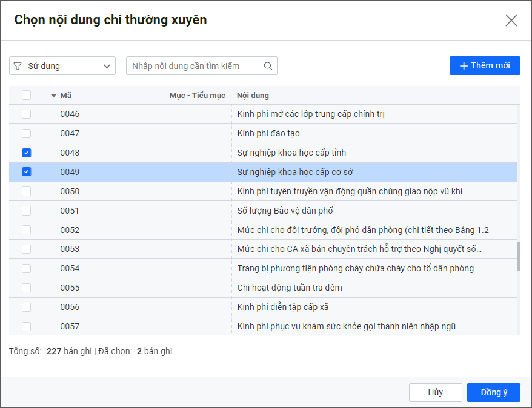Uncheck the checkbox for row 0049
This screenshot has width=532, height=408.
(26, 172)
